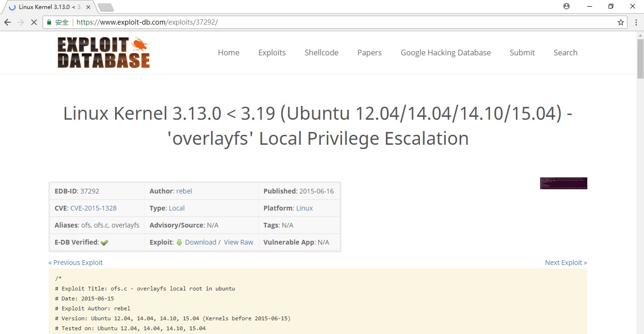Open the Search nav item
This screenshot has width=644, height=334.
565,53
